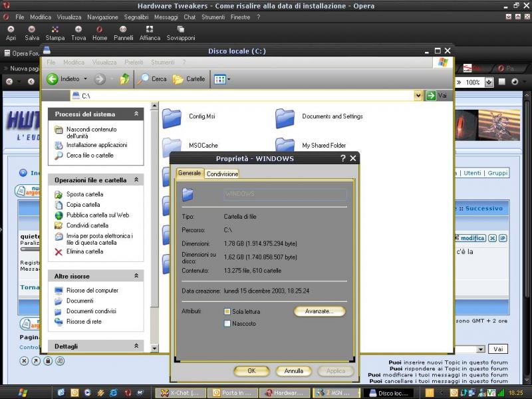
Task: Click the forum Gruppi link
Action: coord(497,173)
